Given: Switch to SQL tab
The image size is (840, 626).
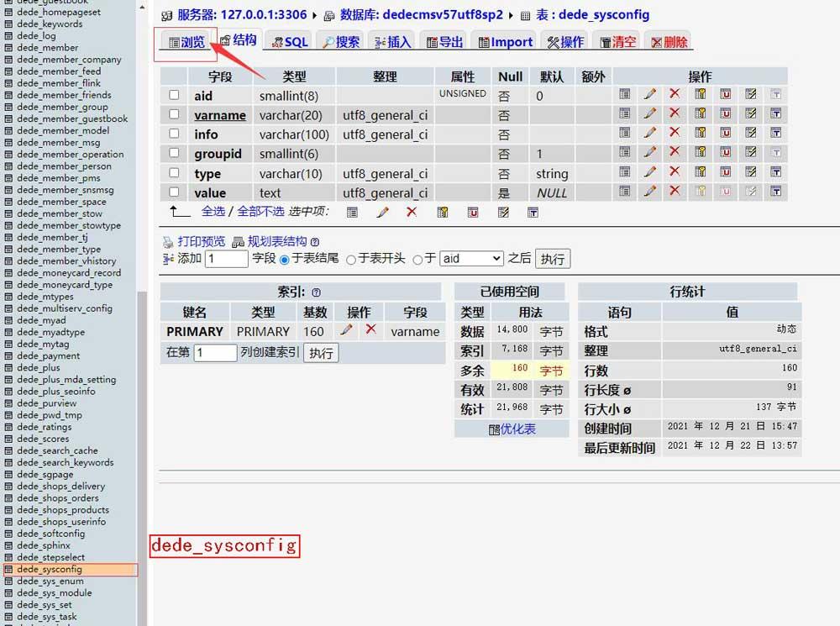Looking at the screenshot, I should click(290, 42).
